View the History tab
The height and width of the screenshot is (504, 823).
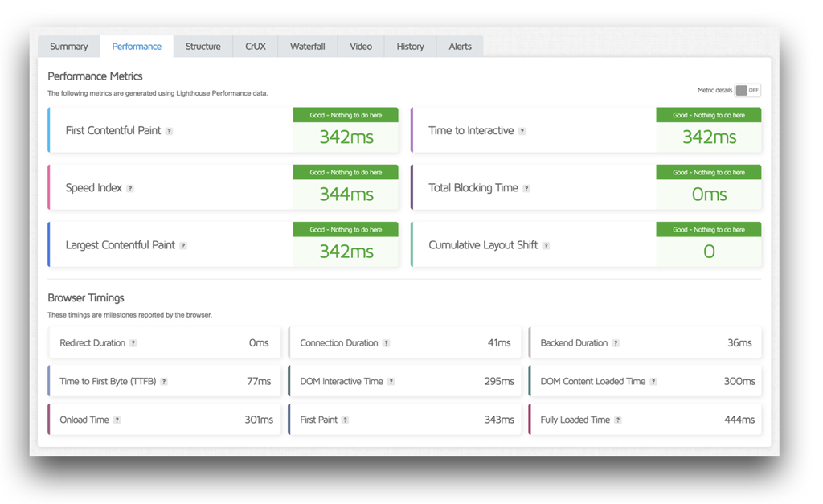pyautogui.click(x=410, y=47)
